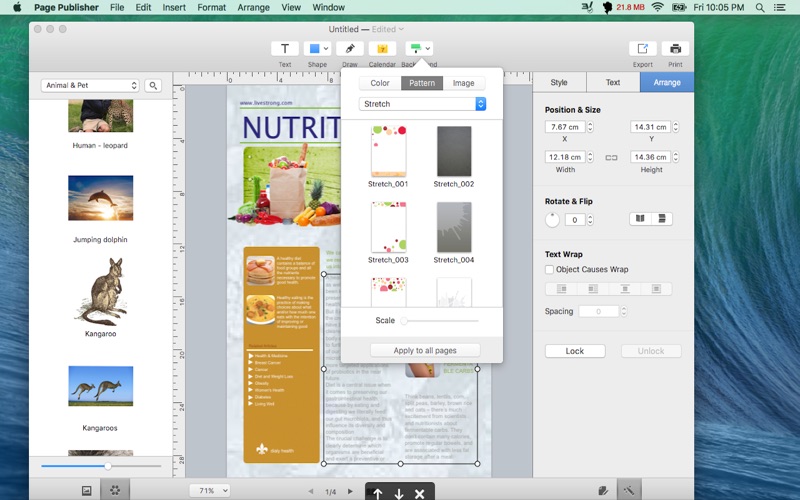Toggle the width-height aspect ratio link
Image resolution: width=800 pixels, height=500 pixels.
pos(611,158)
